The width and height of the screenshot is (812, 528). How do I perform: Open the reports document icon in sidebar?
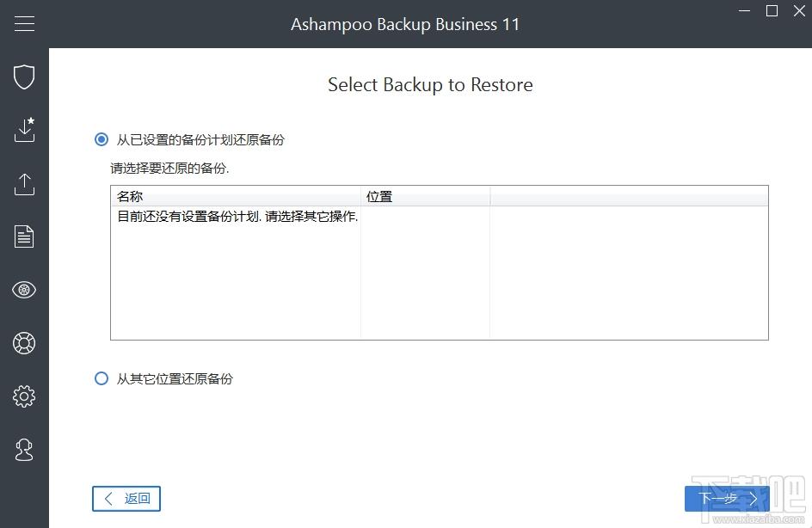[x=24, y=236]
